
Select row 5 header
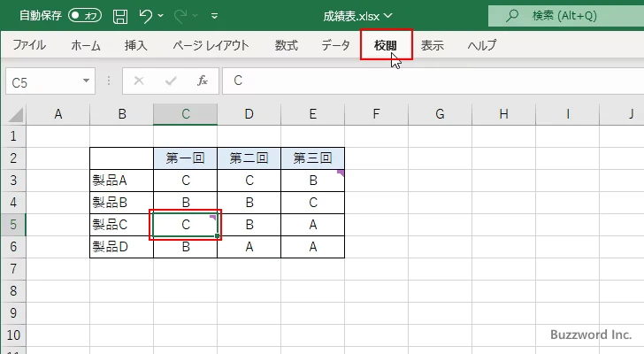pos(13,225)
